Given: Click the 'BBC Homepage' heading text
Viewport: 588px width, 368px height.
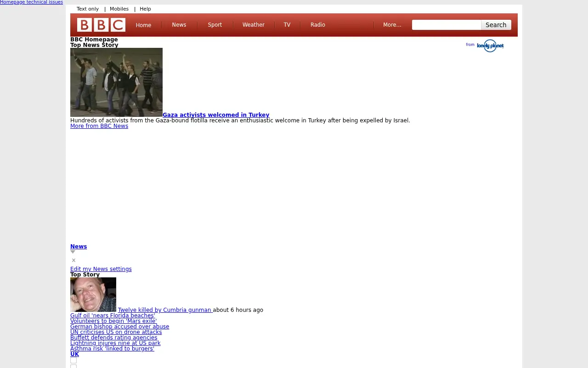Looking at the screenshot, I should pyautogui.click(x=94, y=40).
